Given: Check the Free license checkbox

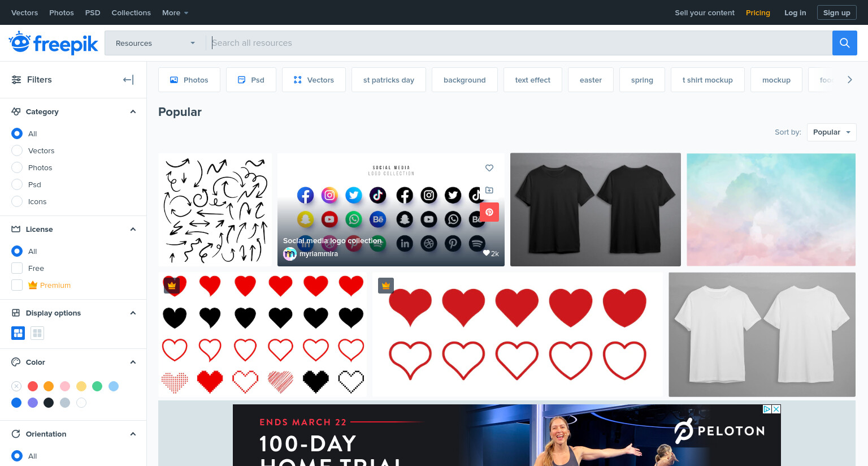Looking at the screenshot, I should pos(17,268).
